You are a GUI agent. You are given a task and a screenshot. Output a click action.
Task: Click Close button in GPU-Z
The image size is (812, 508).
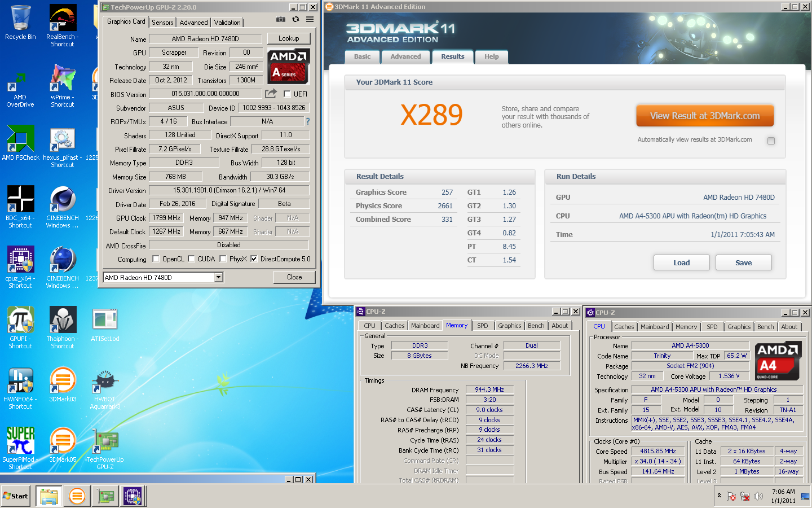pyautogui.click(x=294, y=277)
